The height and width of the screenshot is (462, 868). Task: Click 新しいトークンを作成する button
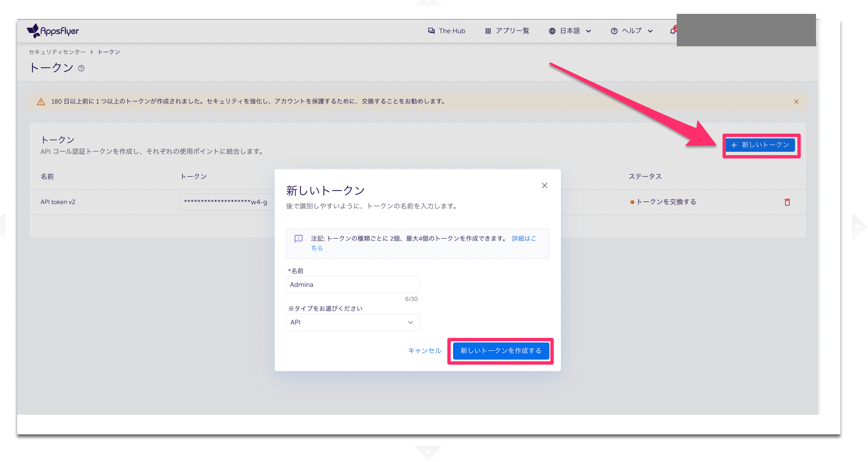click(501, 351)
